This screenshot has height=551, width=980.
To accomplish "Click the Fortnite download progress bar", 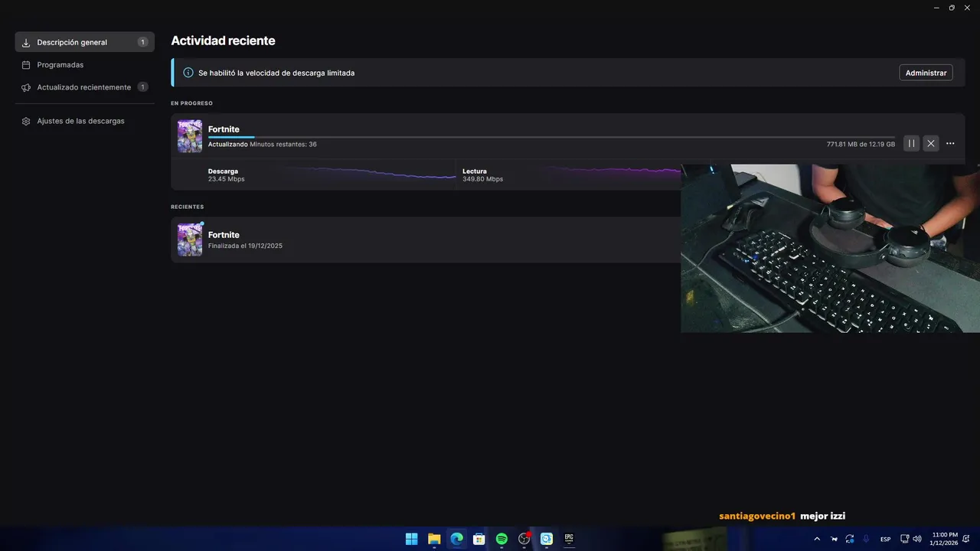I will [551, 137].
